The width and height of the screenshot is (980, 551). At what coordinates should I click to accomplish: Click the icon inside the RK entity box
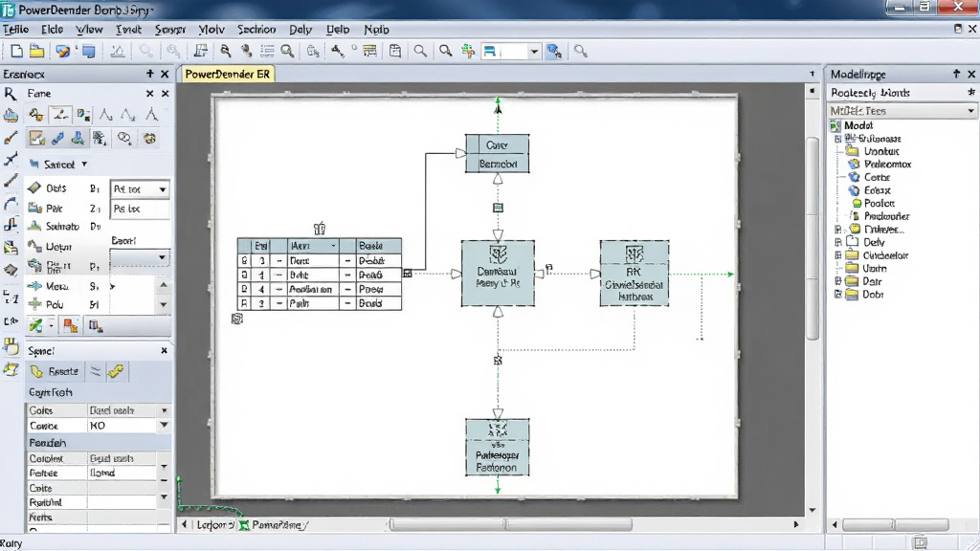(635, 253)
